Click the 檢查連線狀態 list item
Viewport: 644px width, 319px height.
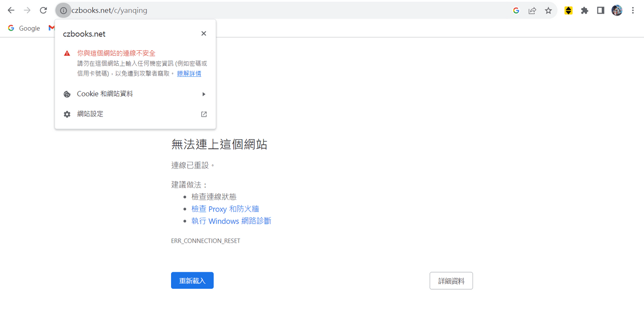click(214, 197)
